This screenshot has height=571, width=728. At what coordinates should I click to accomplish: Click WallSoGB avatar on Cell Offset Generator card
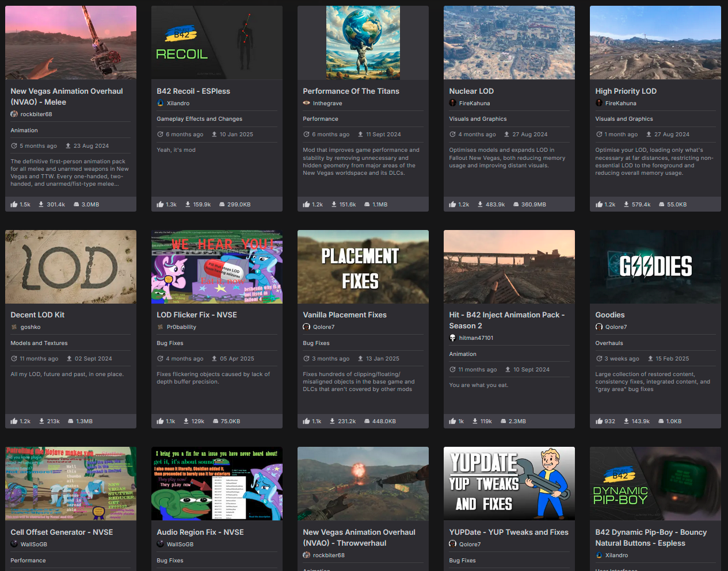tap(14, 544)
